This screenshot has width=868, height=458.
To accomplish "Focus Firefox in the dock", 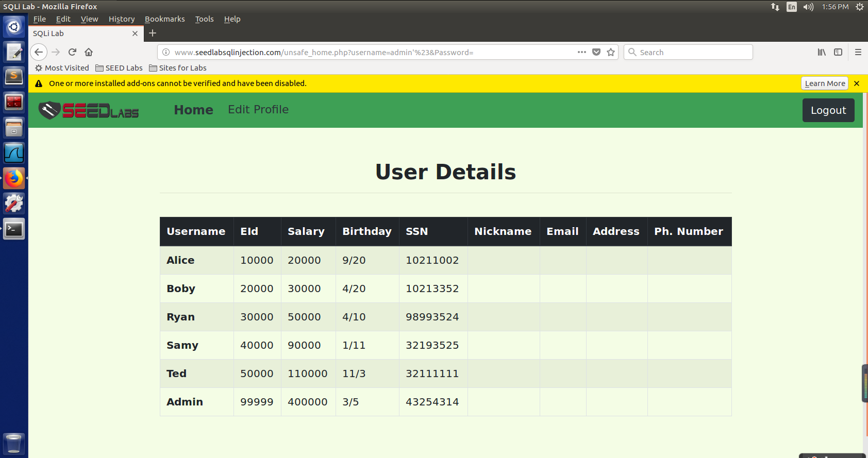I will (x=14, y=178).
